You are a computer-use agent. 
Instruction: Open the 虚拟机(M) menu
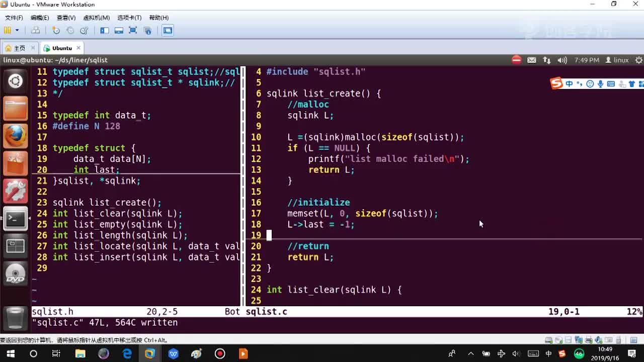click(96, 18)
